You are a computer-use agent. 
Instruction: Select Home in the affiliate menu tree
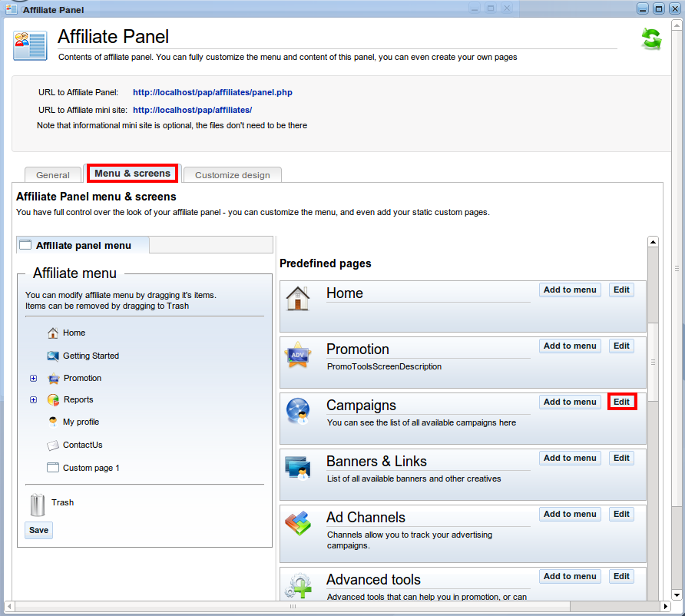[74, 333]
